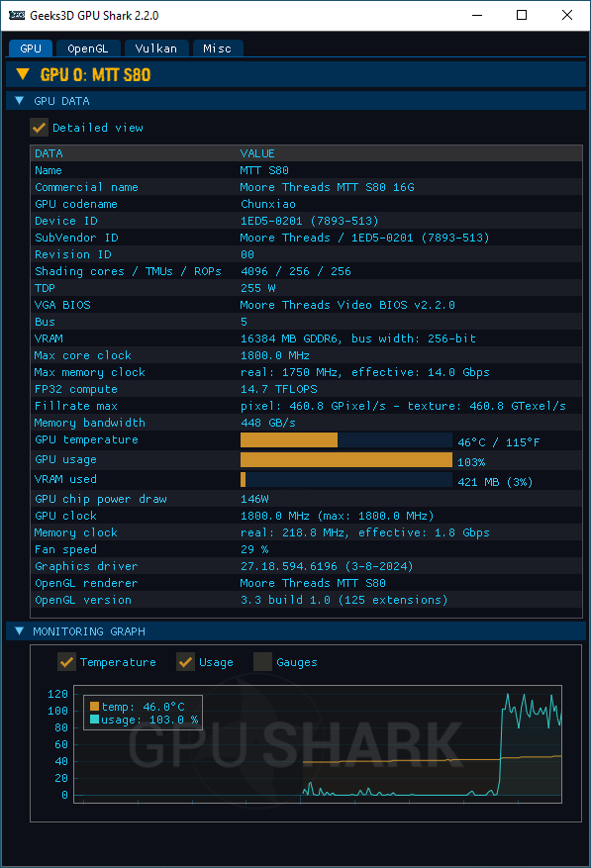Open the Vulkan tab
Viewport: 591px width, 868px height.
[156, 48]
